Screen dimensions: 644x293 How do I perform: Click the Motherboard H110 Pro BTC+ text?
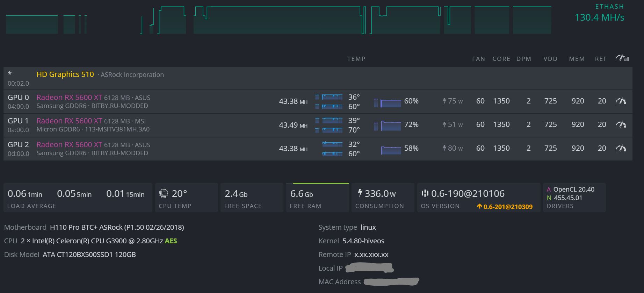(x=117, y=227)
